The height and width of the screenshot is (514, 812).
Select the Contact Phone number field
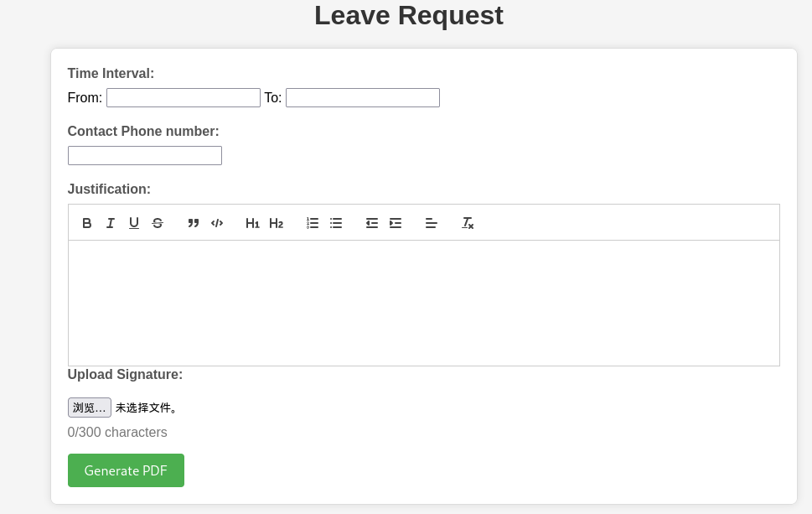(x=145, y=156)
